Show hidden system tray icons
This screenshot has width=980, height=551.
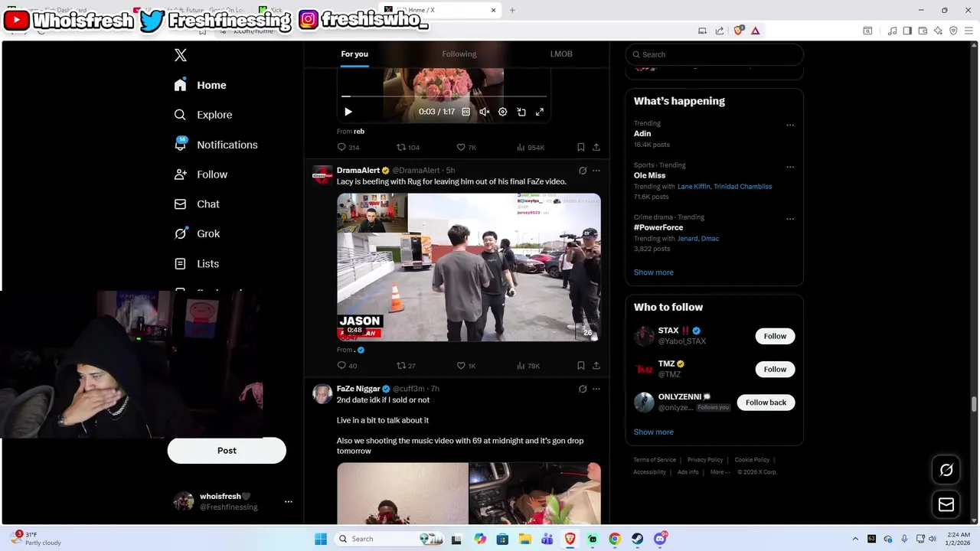tap(855, 539)
